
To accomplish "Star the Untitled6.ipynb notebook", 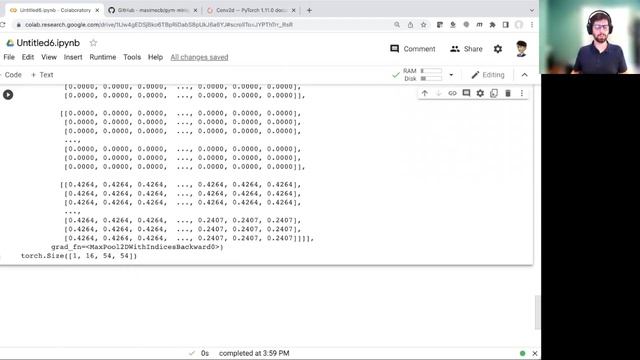I will point(93,43).
